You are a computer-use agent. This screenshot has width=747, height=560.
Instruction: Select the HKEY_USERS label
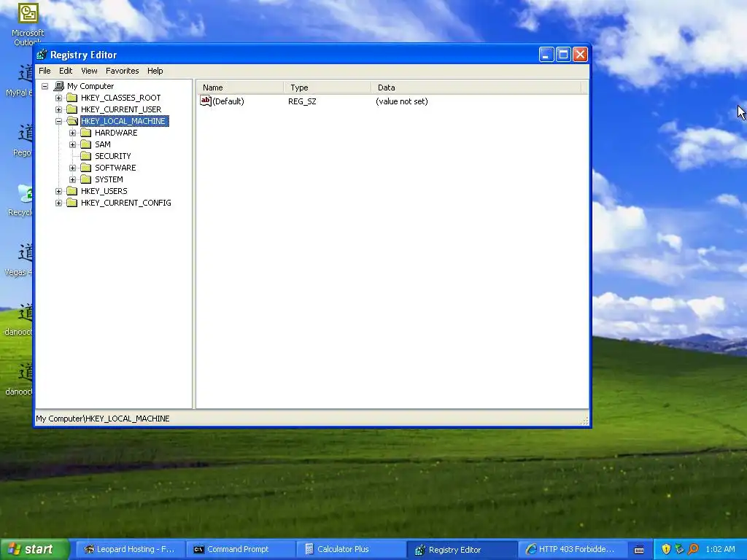pyautogui.click(x=104, y=191)
